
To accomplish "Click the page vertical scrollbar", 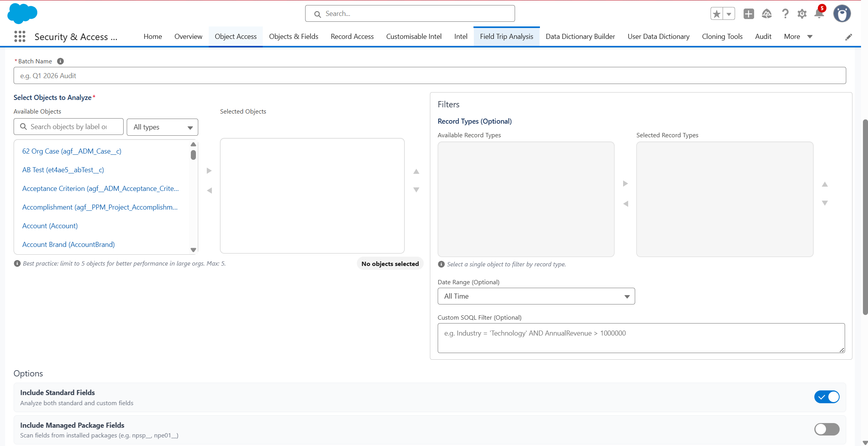I will point(865,217).
